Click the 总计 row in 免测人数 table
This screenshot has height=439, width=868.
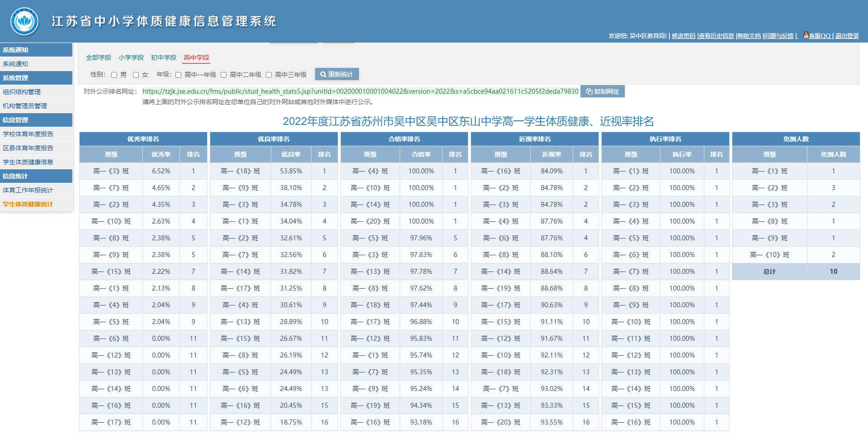(x=796, y=272)
